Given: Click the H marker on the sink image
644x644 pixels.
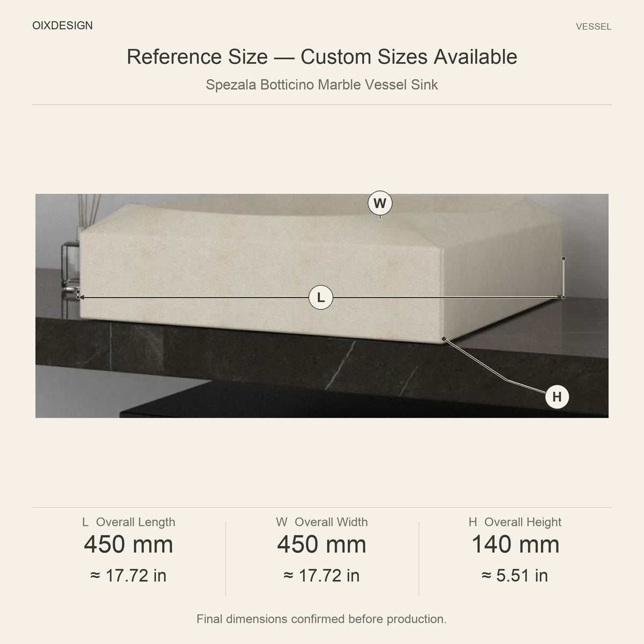Looking at the screenshot, I should click(x=557, y=397).
